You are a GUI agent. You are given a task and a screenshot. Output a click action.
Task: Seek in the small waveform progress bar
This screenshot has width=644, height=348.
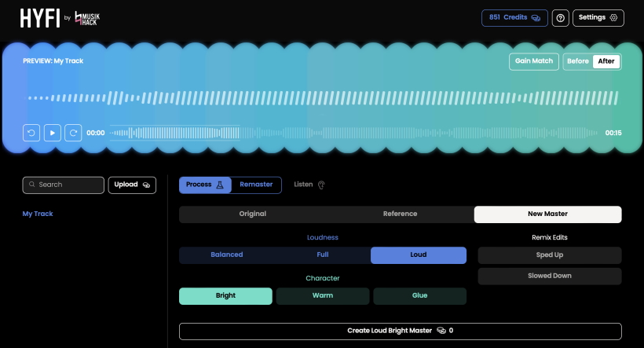[x=353, y=133]
